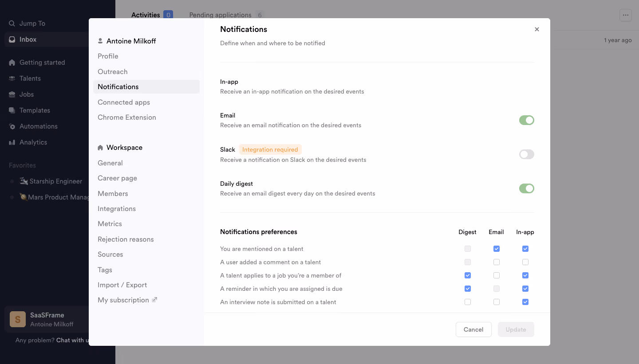The width and height of the screenshot is (639, 364).
Task: Open the Career page section
Action: click(146, 178)
